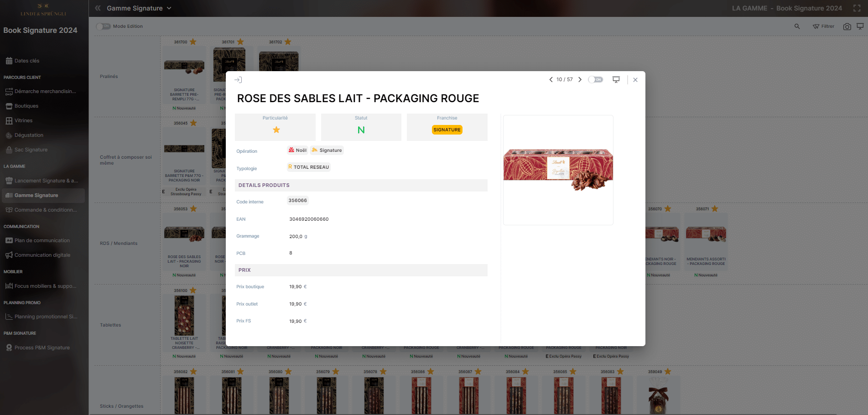Click DETAILS PRODUITS section header

click(361, 185)
